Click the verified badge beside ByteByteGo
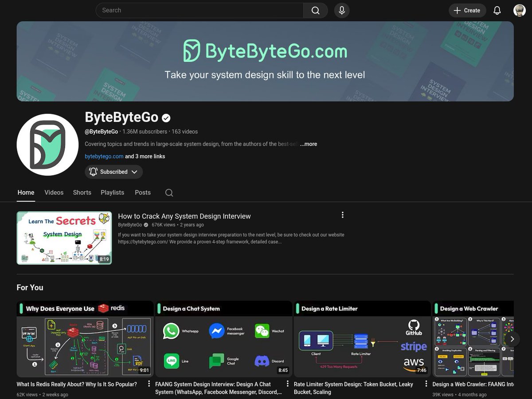 coord(166,118)
